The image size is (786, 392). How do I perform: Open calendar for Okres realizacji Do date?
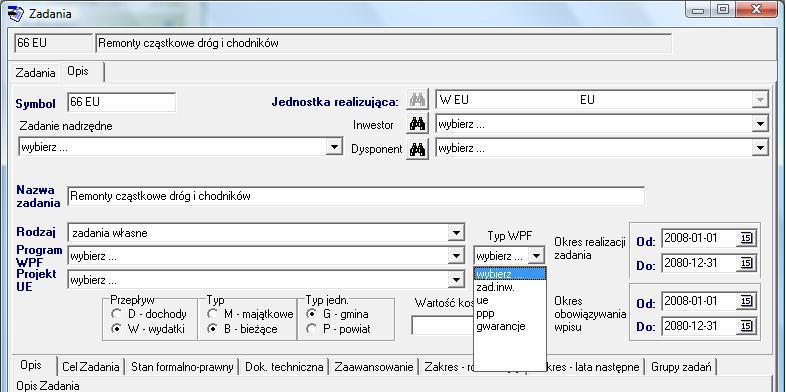(746, 262)
